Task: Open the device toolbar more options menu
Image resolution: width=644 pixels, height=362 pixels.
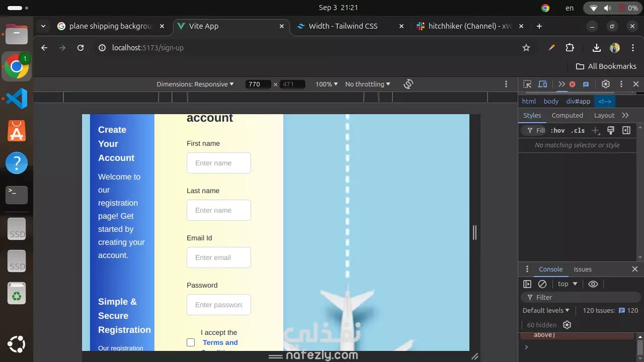Action: click(506, 84)
